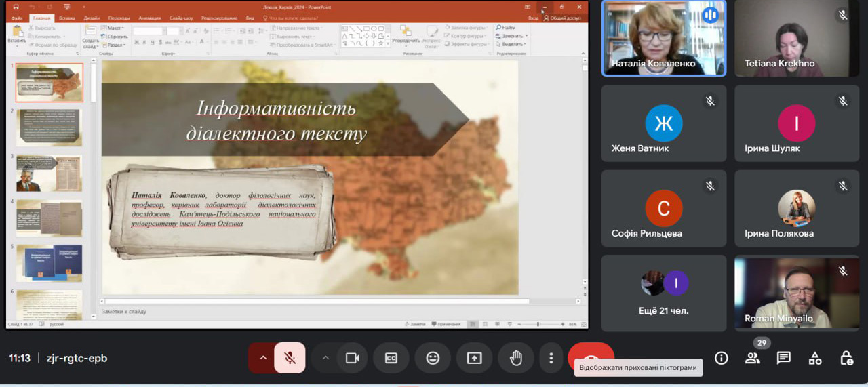Open the chat messages panel
Viewport: 868px width, 387px height.
pyautogui.click(x=784, y=359)
